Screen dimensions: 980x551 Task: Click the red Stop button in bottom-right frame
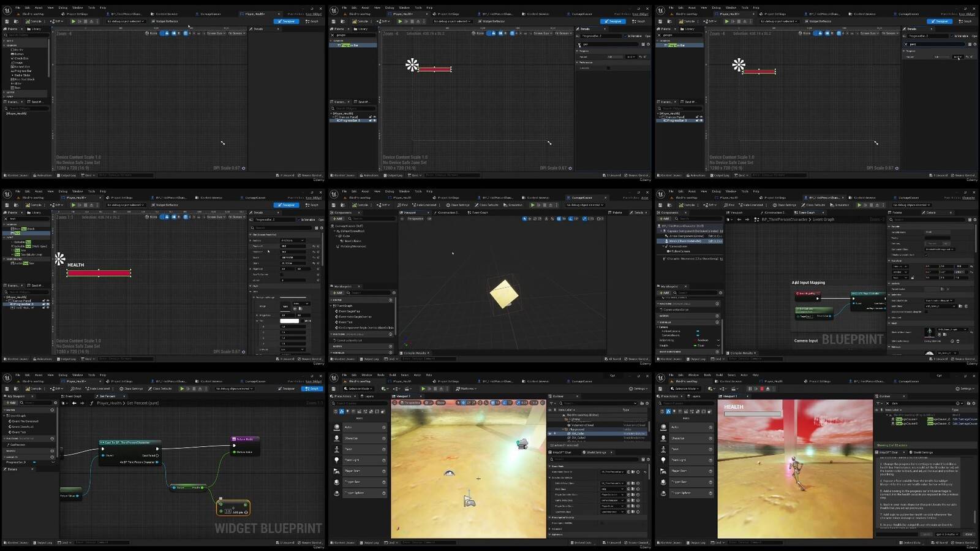pyautogui.click(x=762, y=389)
